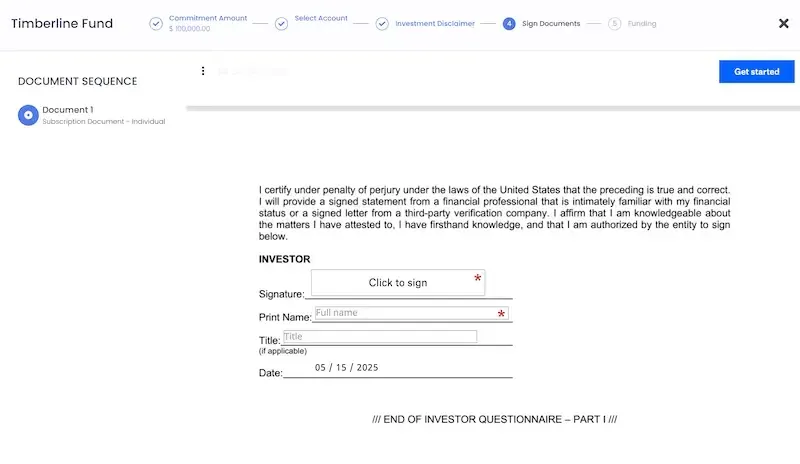Click the DOCUMENT SEQUENCE heading
The height and width of the screenshot is (464, 800).
point(78,81)
